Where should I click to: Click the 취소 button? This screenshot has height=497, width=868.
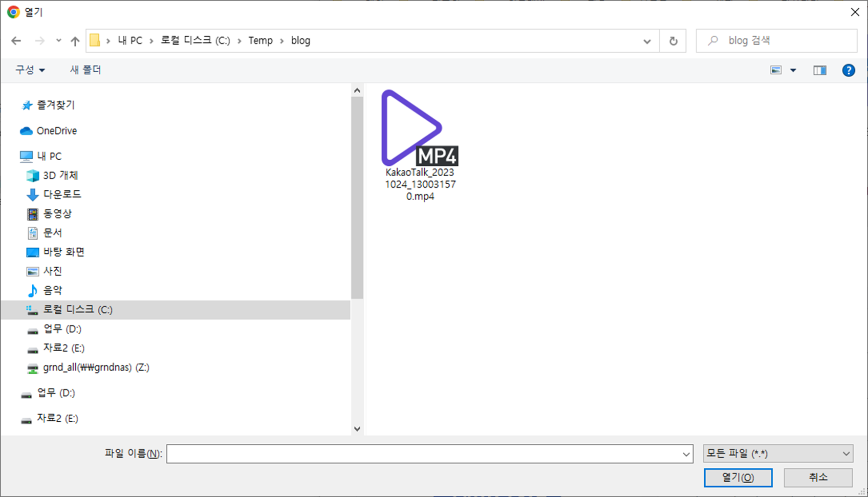[x=818, y=478]
